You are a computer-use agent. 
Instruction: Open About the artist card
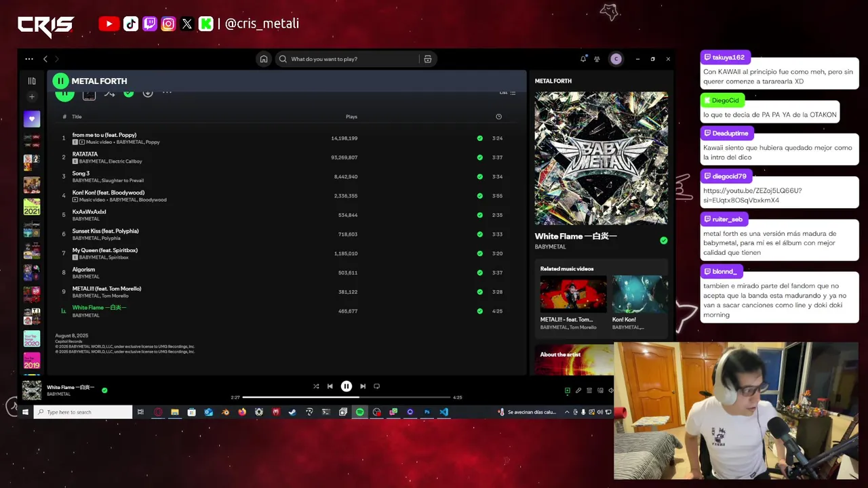574,359
